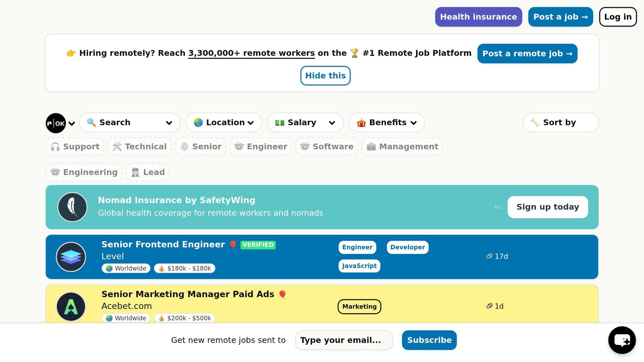Open the Sort by menu
The height and width of the screenshot is (362, 644).
click(x=560, y=123)
